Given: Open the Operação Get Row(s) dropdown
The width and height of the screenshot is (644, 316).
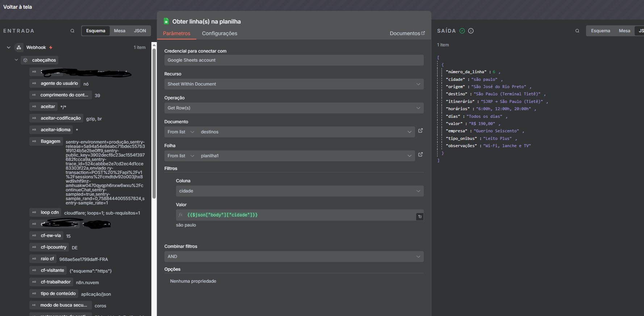Looking at the screenshot, I should click(294, 108).
